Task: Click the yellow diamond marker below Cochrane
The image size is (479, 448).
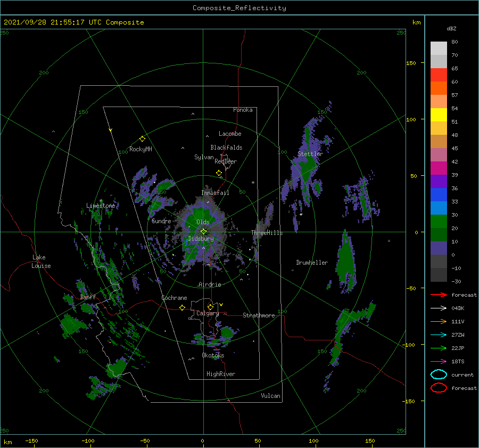Action: click(x=183, y=307)
